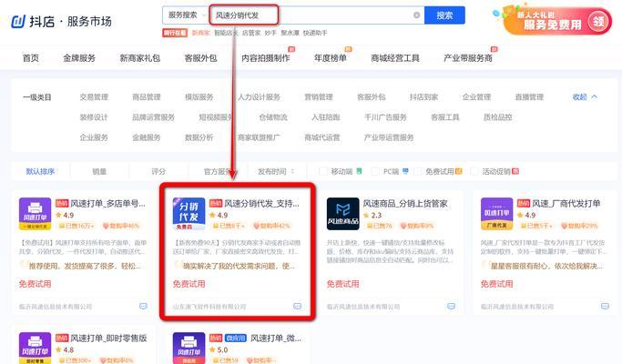622x364 pixels.
Task: Select 企业服务 category
Action: coord(94,137)
